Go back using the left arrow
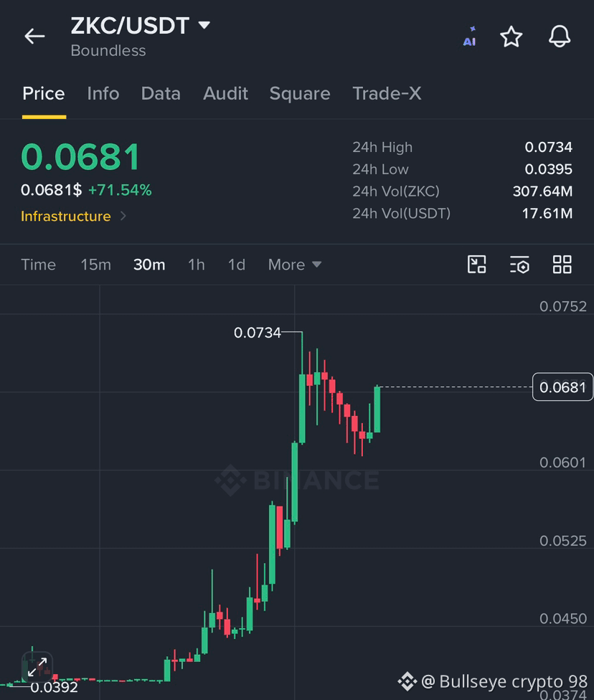Screen dimensions: 594x700 34,36
